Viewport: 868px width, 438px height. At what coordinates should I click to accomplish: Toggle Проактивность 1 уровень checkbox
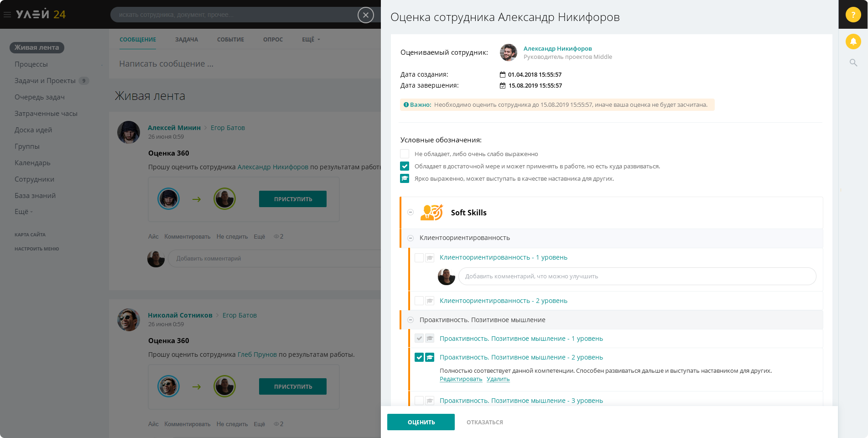(419, 339)
